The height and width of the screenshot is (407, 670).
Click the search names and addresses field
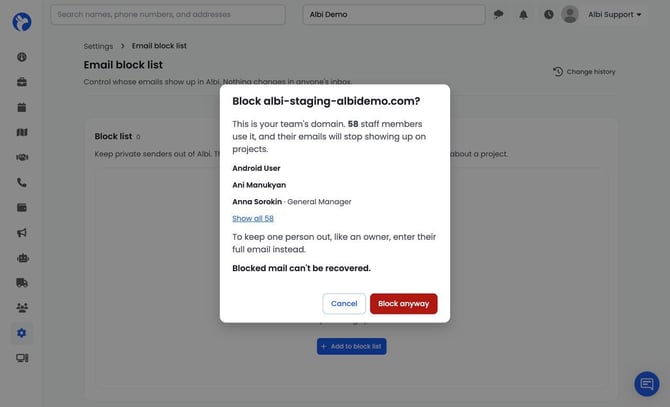[x=168, y=15]
